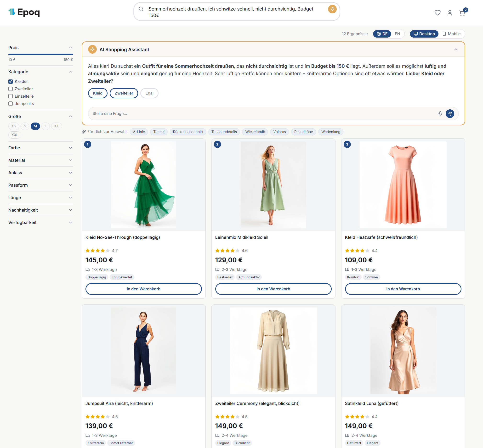The width and height of the screenshot is (483, 448).
Task: Expand the Passform filter
Action: coord(40,185)
